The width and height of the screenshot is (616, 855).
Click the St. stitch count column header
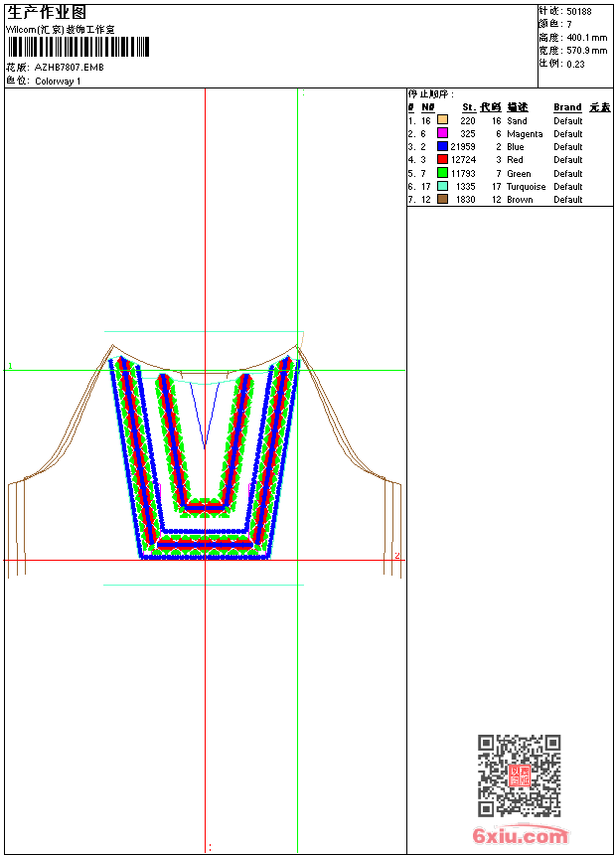(x=468, y=107)
